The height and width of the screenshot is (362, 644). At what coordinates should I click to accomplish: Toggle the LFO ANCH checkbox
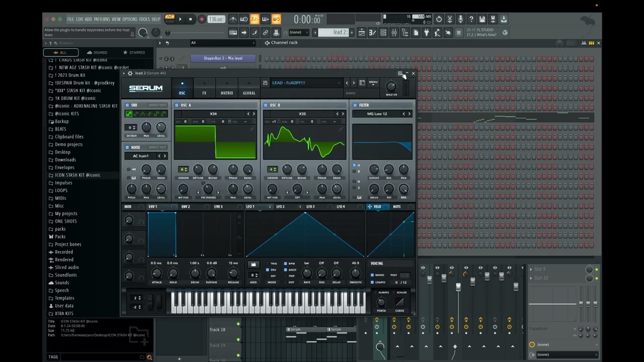point(285,269)
